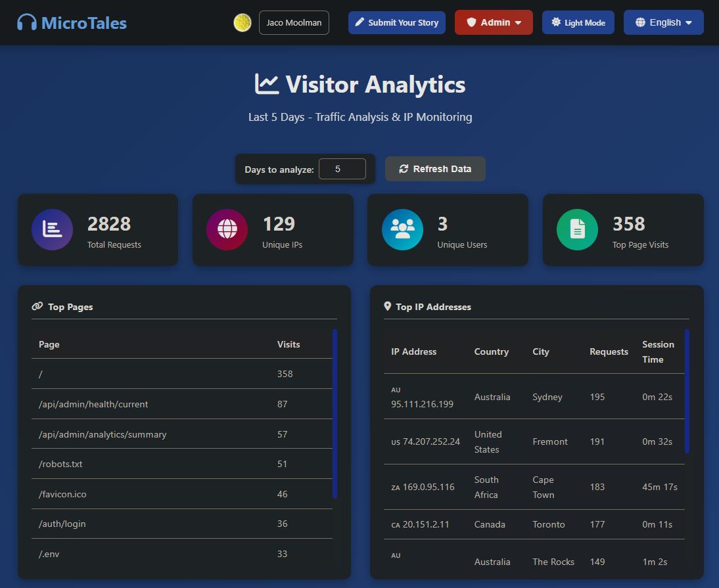Click the Top IP Addresses panel scrollbar
719x588 pixels.
click(x=687, y=391)
